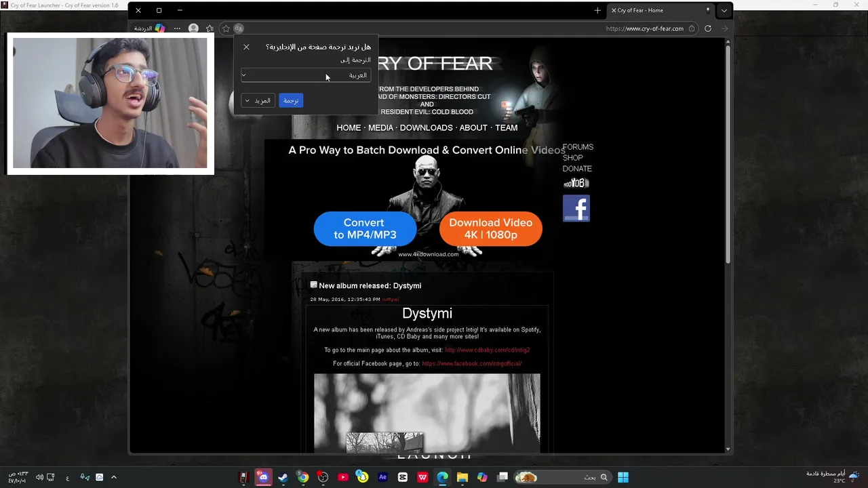
Task: Close the translate page popup
Action: pos(246,47)
